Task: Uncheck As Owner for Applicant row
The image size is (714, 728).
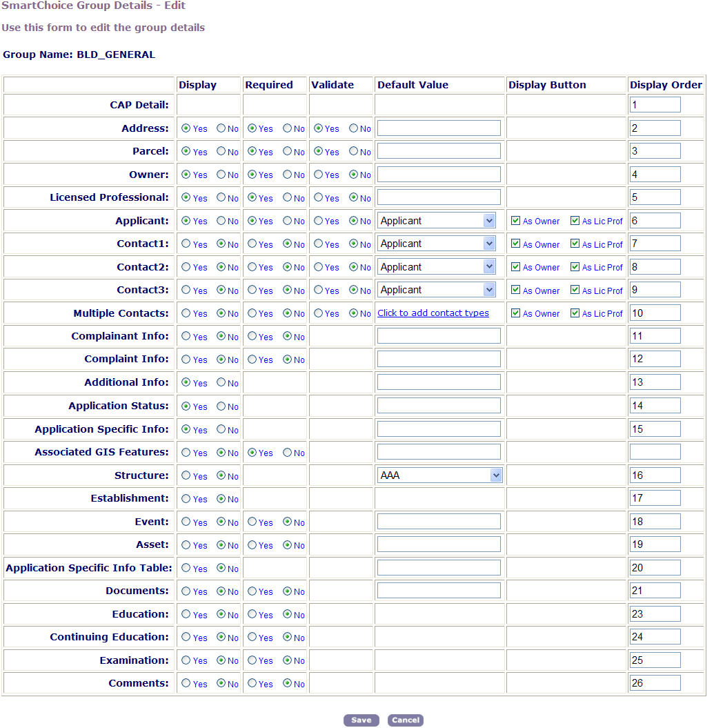Action: (515, 221)
